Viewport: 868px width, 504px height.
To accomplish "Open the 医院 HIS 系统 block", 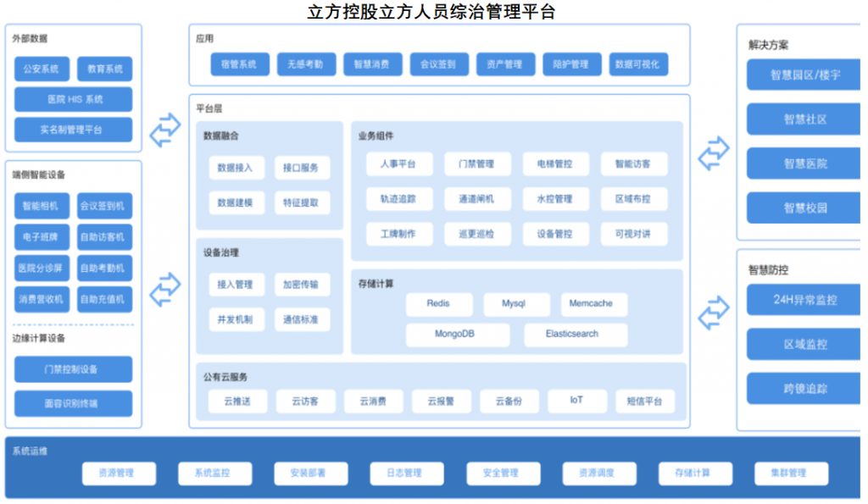I will (74, 99).
